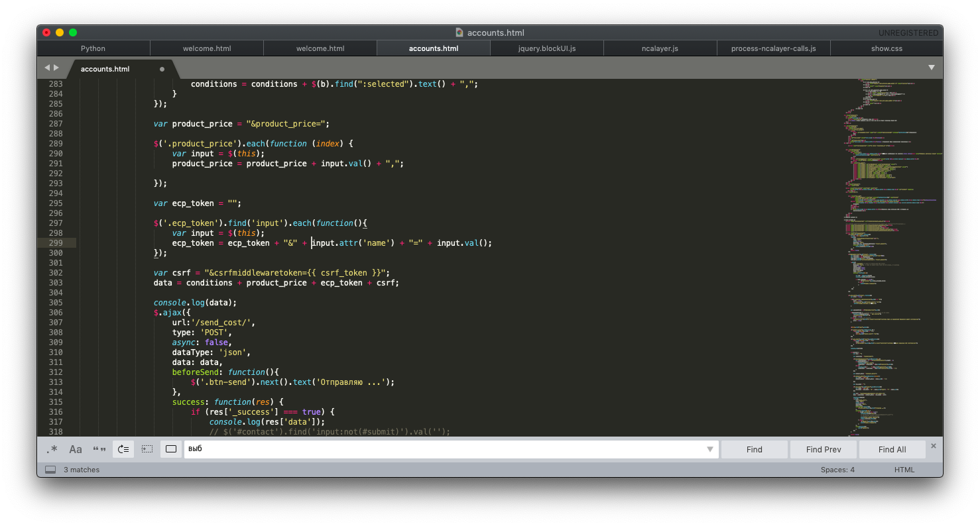The image size is (980, 526).
Task: Go to next tab with right arrow
Action: pos(56,68)
